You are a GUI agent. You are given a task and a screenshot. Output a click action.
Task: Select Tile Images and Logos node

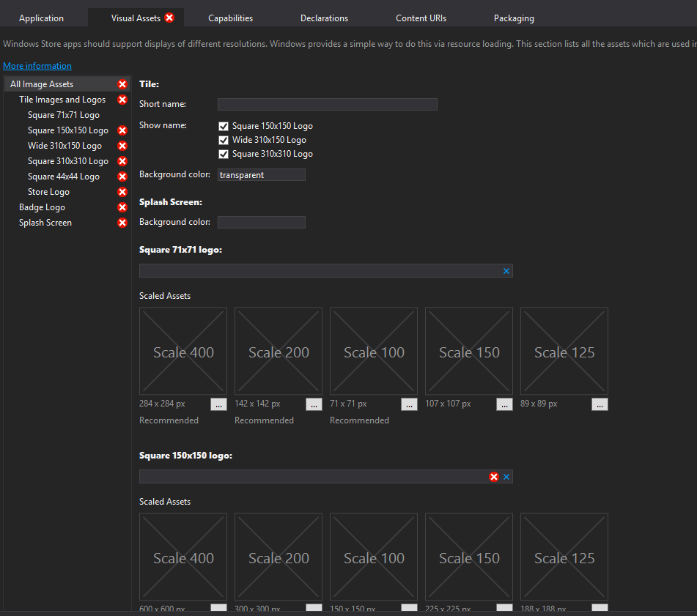[62, 100]
